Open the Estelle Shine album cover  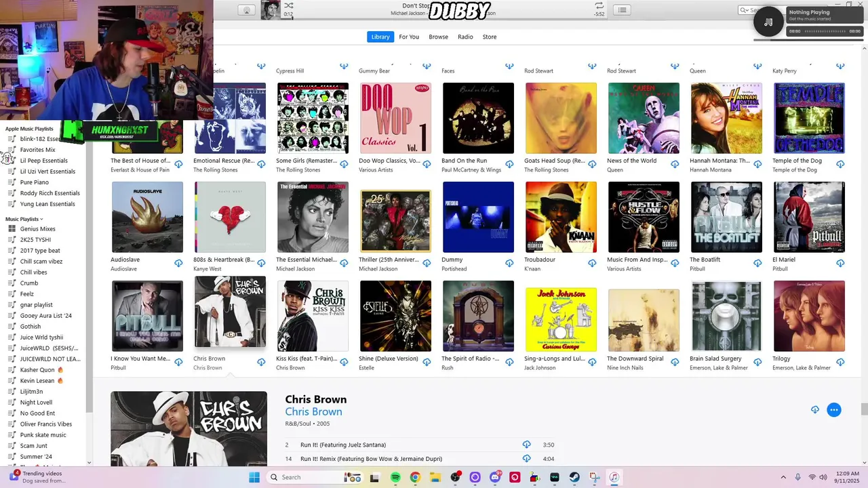click(395, 316)
